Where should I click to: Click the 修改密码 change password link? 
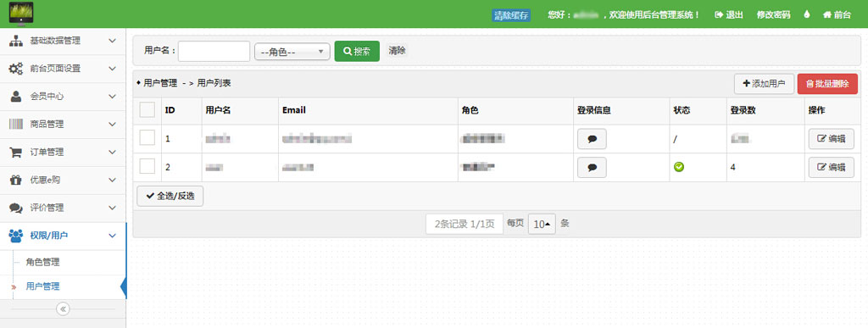click(x=773, y=15)
